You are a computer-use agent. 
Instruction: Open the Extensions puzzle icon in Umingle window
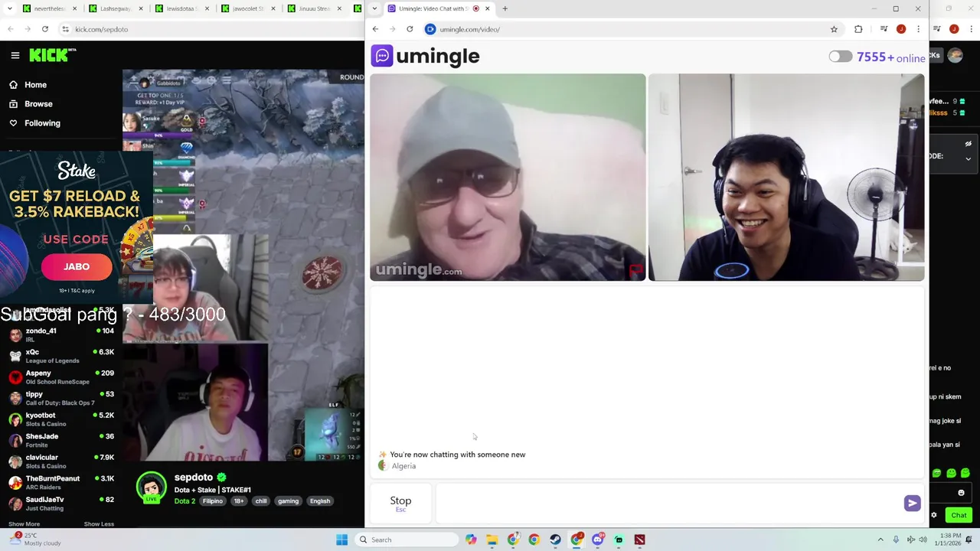[x=858, y=29]
